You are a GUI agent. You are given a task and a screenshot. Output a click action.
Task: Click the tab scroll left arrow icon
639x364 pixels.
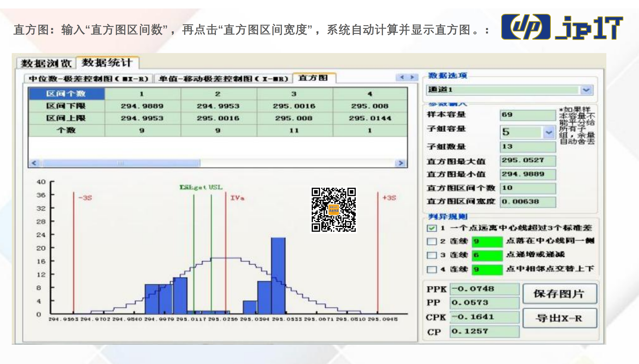(x=402, y=77)
